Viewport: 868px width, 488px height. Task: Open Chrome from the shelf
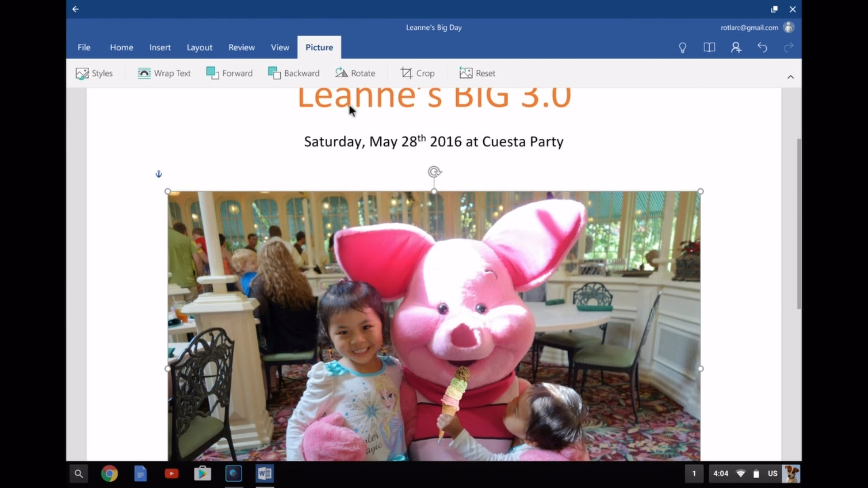click(x=109, y=474)
